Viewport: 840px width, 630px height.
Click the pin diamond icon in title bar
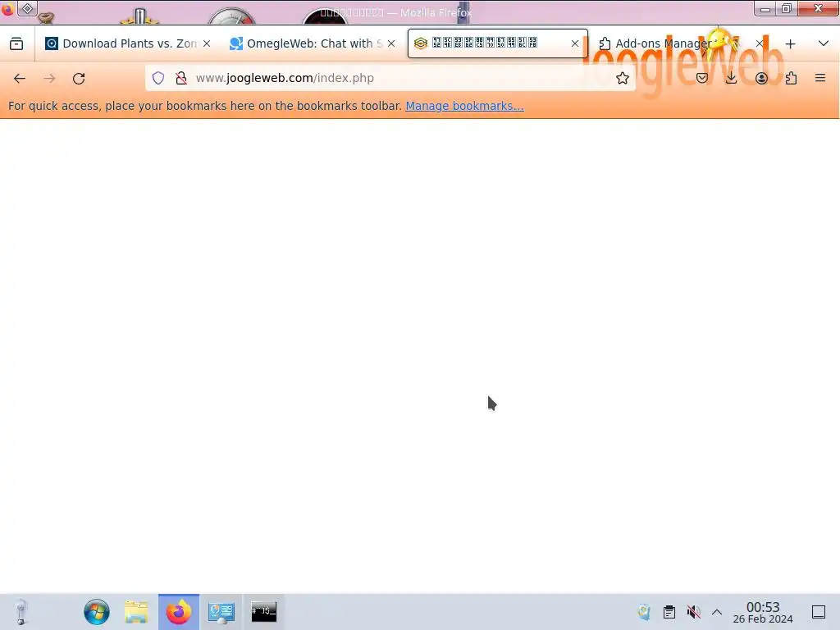click(27, 8)
